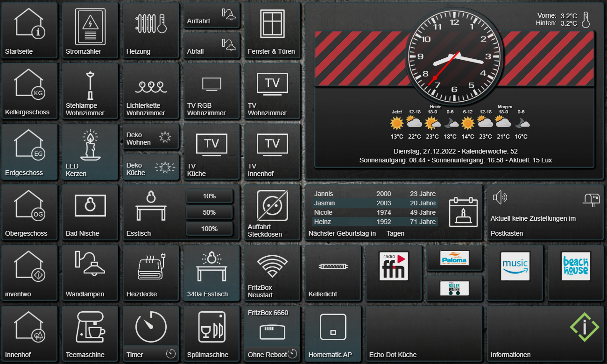Select the TV Innenhof tile
Image resolution: width=607 pixels, height=364 pixels.
(272, 152)
